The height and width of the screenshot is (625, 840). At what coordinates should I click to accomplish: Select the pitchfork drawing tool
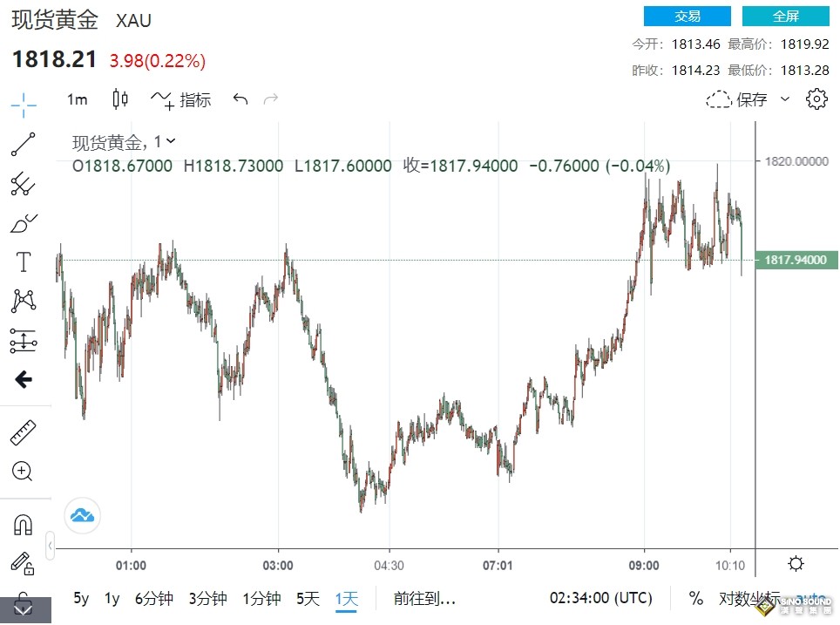point(24,184)
